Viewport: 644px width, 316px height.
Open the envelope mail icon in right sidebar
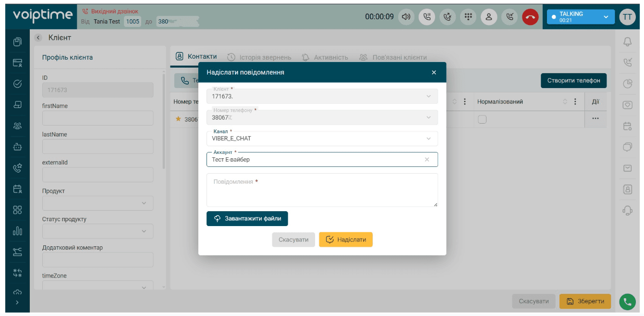coord(627,168)
